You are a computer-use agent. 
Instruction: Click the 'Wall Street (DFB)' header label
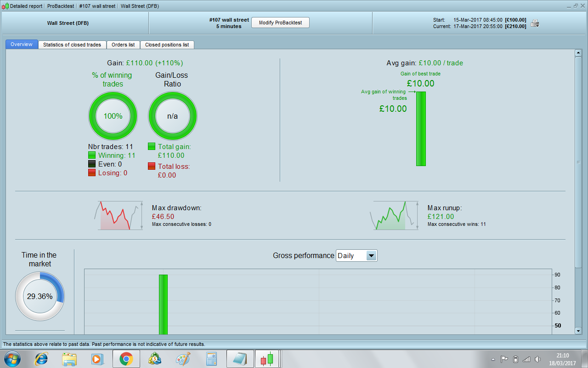68,23
